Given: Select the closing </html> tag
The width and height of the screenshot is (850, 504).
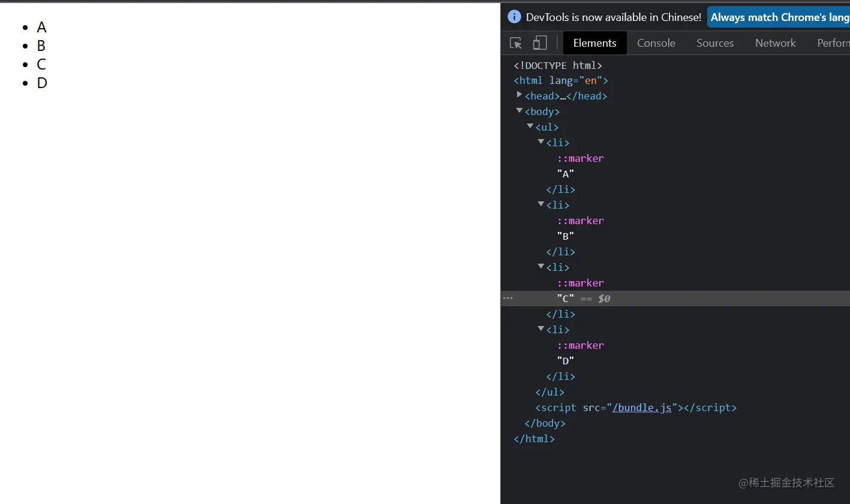Looking at the screenshot, I should (x=534, y=439).
